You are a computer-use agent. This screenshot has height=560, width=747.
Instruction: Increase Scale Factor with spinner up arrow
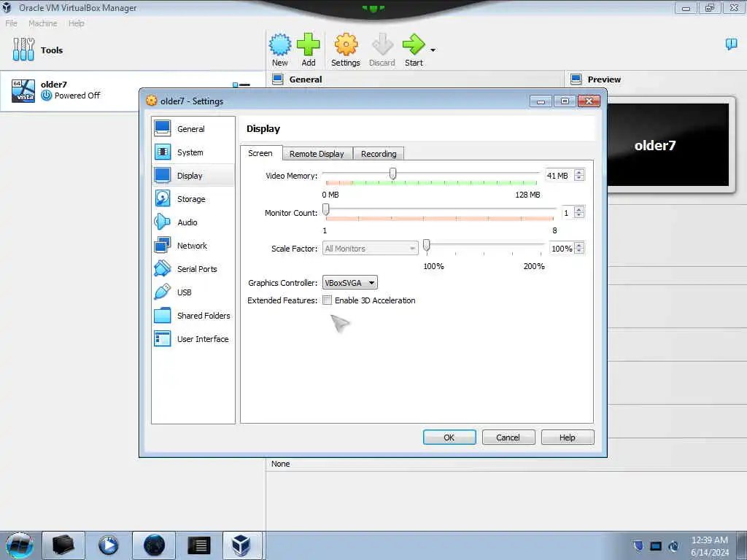pyautogui.click(x=578, y=245)
